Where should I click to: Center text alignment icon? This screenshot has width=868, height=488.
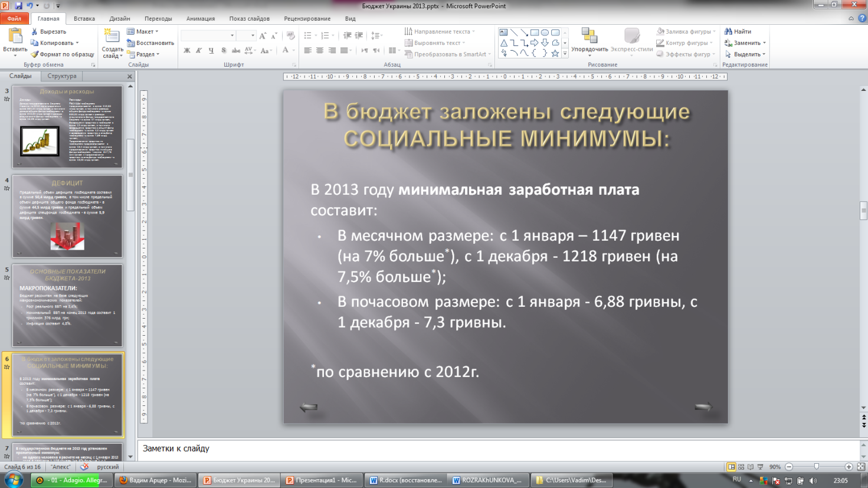click(x=319, y=51)
